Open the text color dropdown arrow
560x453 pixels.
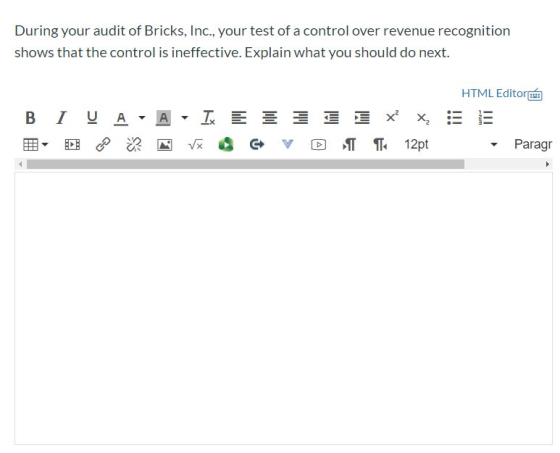tap(142, 118)
